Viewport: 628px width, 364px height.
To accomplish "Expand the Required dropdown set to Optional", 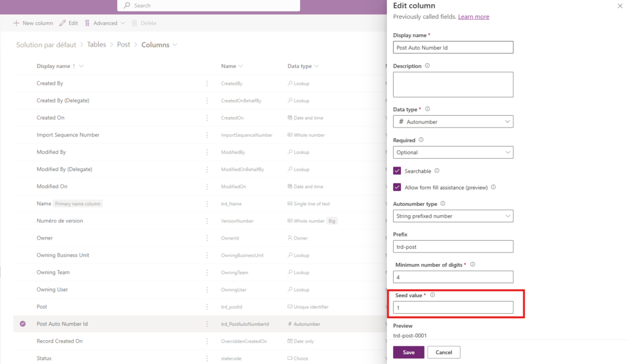I will pos(453,153).
